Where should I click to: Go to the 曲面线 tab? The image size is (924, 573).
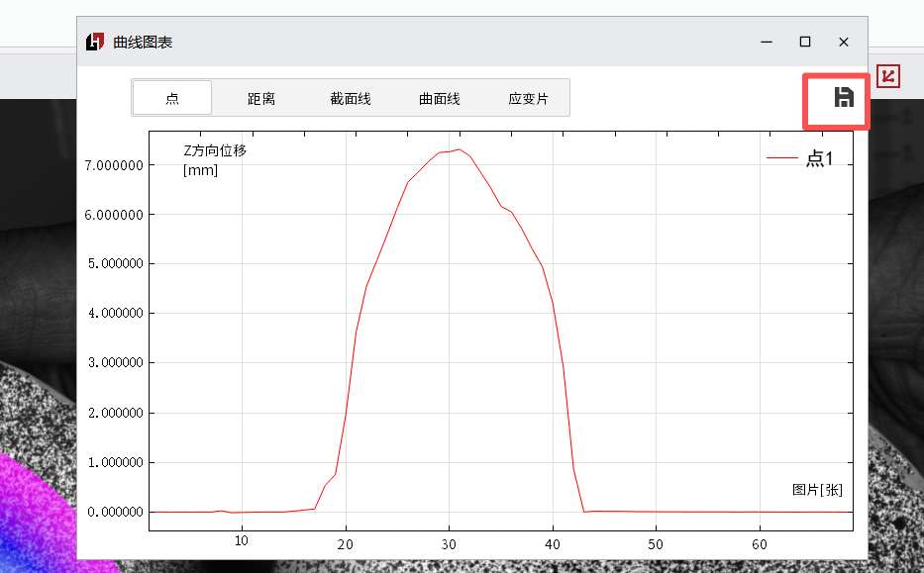[440, 98]
